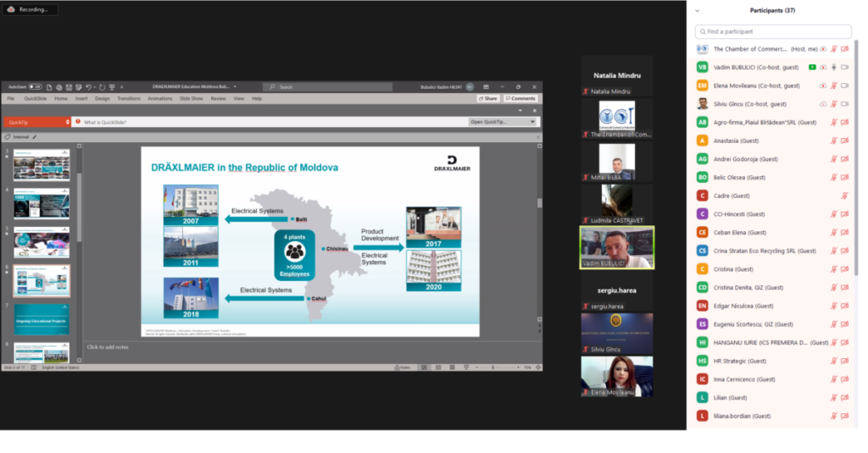868x453 pixels.
Task: Click the Redo icon in the PowerPoint title bar
Action: click(102, 87)
